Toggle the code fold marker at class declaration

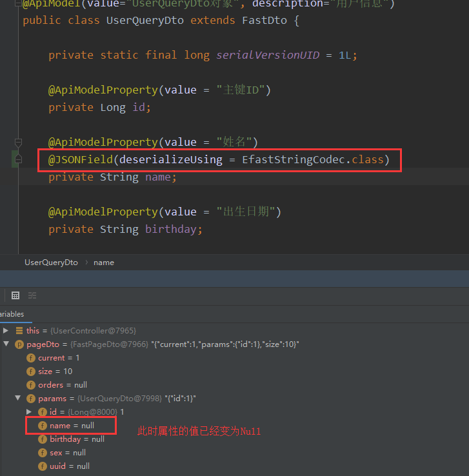18,4
